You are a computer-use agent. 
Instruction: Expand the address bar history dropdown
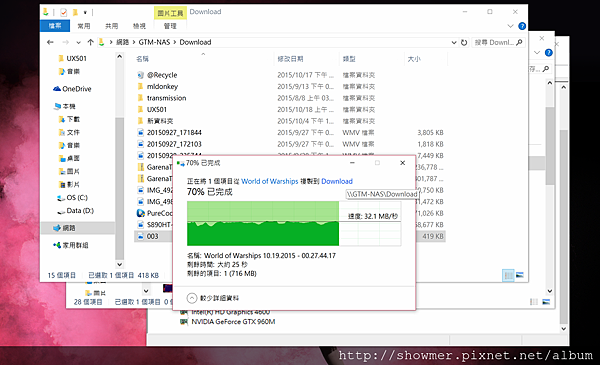click(x=454, y=42)
